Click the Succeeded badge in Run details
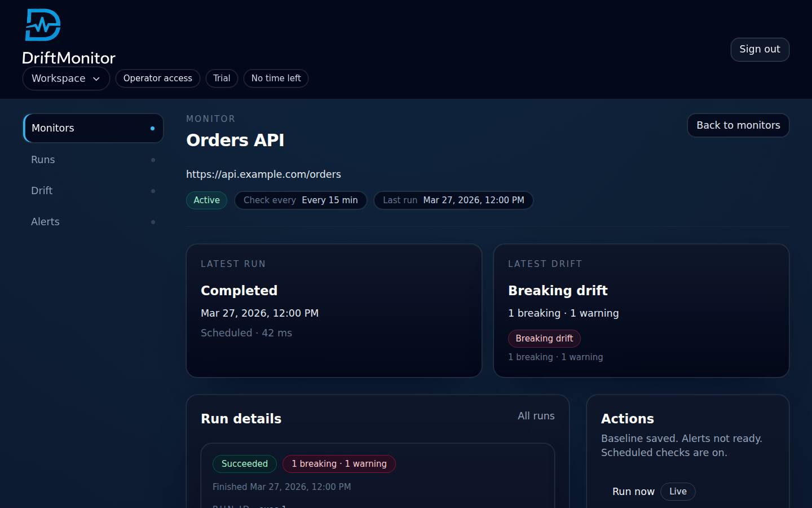Viewport: 812px width, 508px height. pos(244,463)
